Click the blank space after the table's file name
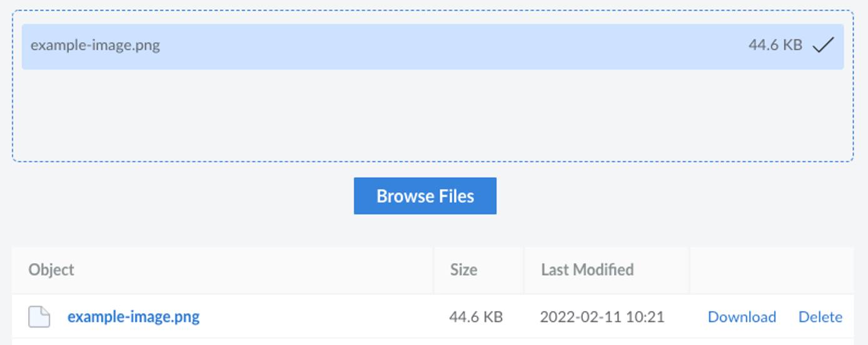 click(x=313, y=317)
